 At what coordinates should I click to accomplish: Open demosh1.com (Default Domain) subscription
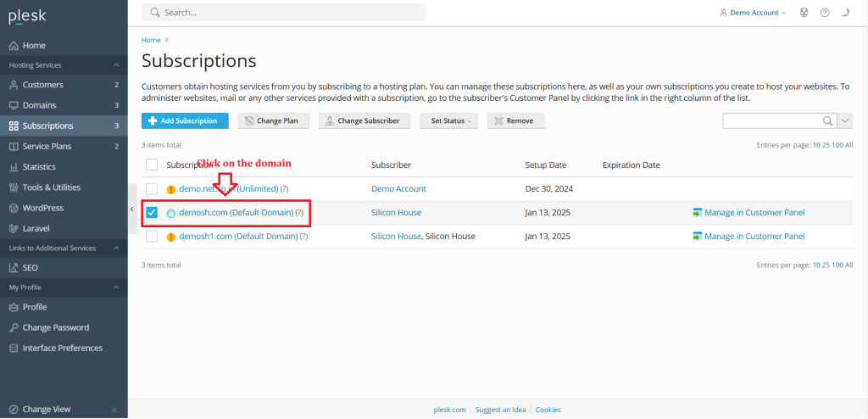pyautogui.click(x=238, y=236)
